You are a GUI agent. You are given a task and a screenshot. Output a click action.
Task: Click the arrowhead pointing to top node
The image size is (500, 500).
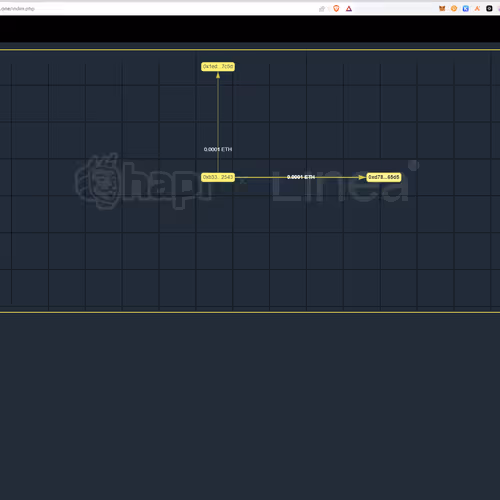[x=218, y=76]
